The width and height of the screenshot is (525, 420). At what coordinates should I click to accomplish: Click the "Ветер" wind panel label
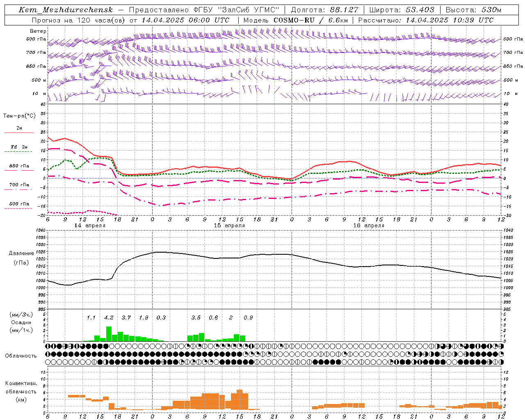click(38, 31)
